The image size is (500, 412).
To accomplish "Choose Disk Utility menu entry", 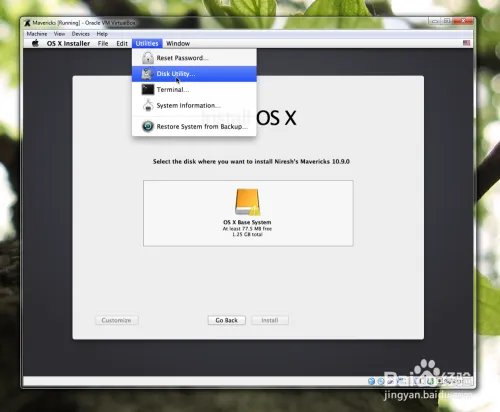I will pyautogui.click(x=194, y=74).
